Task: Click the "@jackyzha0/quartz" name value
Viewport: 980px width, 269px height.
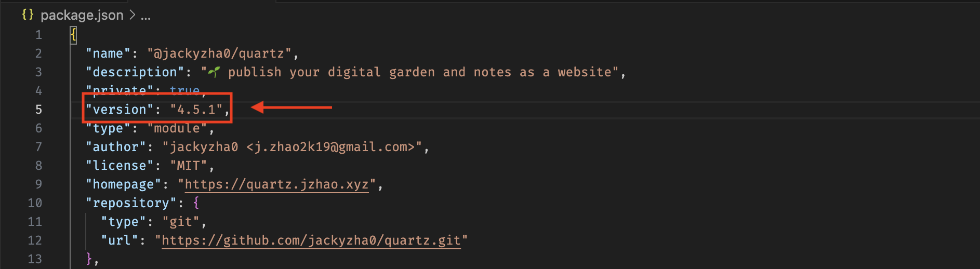Action: [219, 53]
